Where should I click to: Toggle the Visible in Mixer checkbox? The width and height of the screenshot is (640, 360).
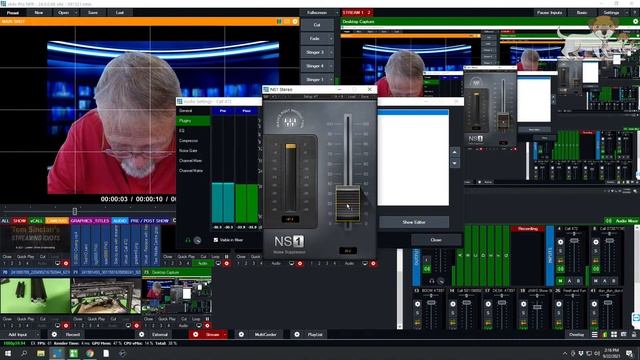coord(216,240)
